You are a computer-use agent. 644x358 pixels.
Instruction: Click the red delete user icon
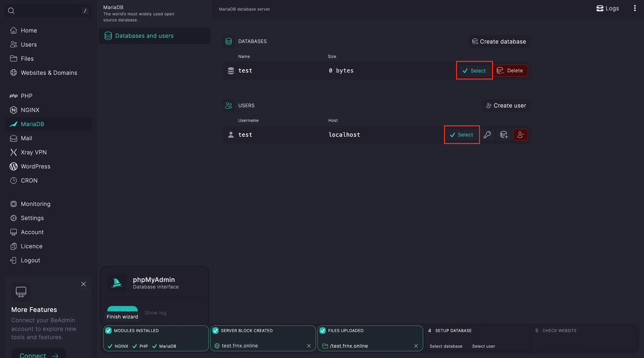tap(520, 135)
